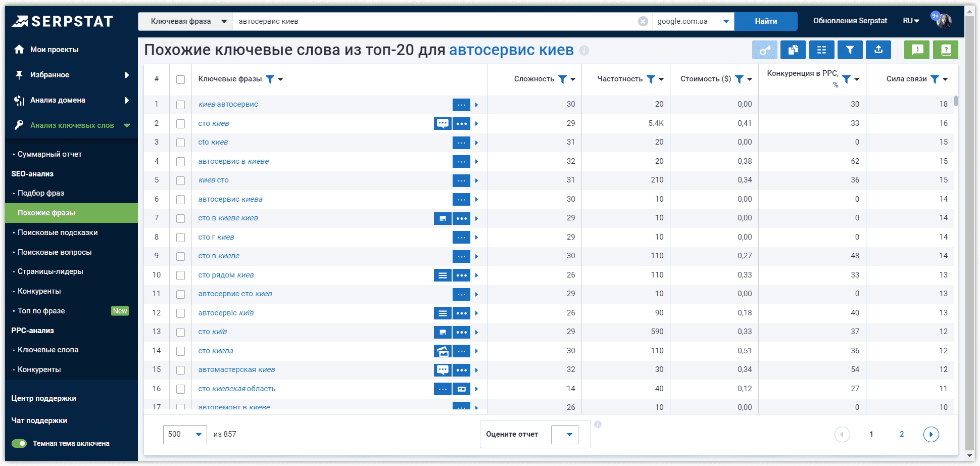Click filter icon in Конкуренция в PPC column
Image resolution: width=980 pixels, height=466 pixels.
point(846,79)
